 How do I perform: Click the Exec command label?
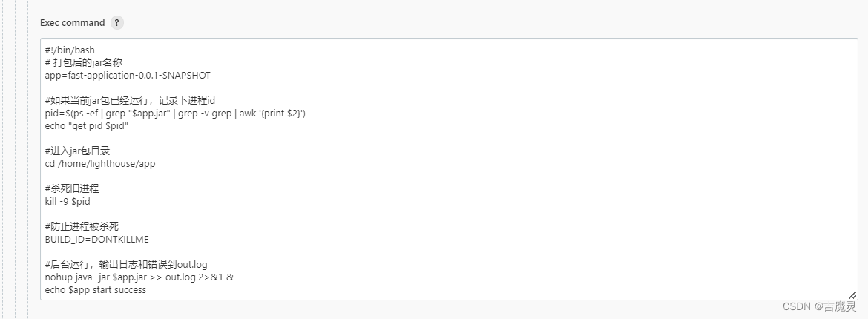point(73,23)
